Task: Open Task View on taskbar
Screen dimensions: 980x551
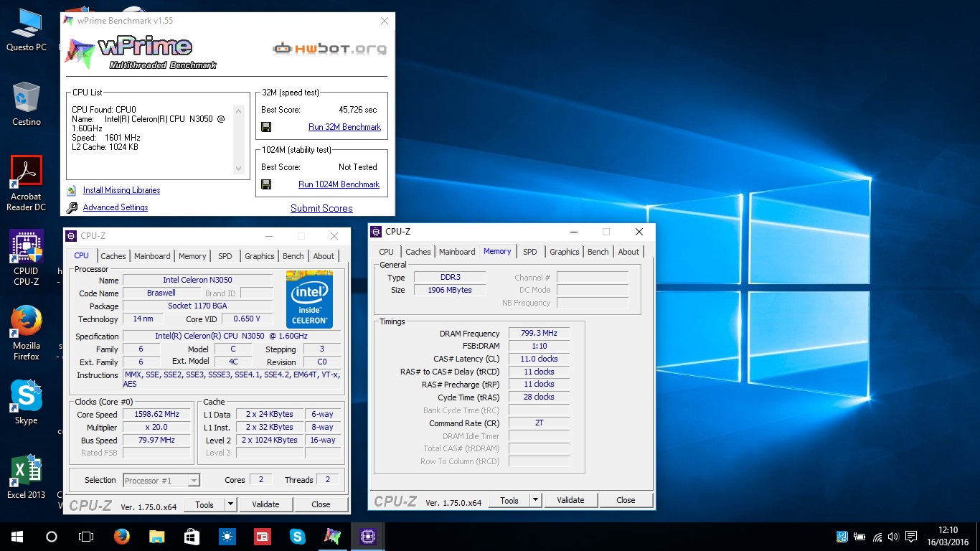Action: 85,536
